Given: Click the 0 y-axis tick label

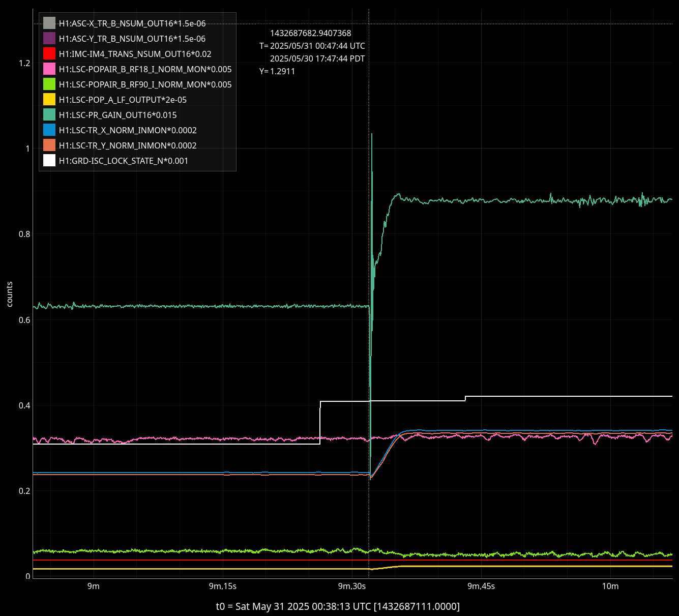Looking at the screenshot, I should (28, 576).
